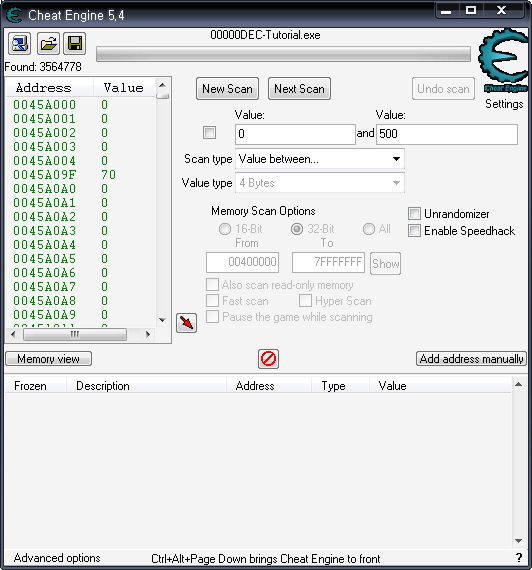Image resolution: width=532 pixels, height=570 pixels.
Task: Click the found list horizontal scrollbar thumb
Action: point(75,334)
